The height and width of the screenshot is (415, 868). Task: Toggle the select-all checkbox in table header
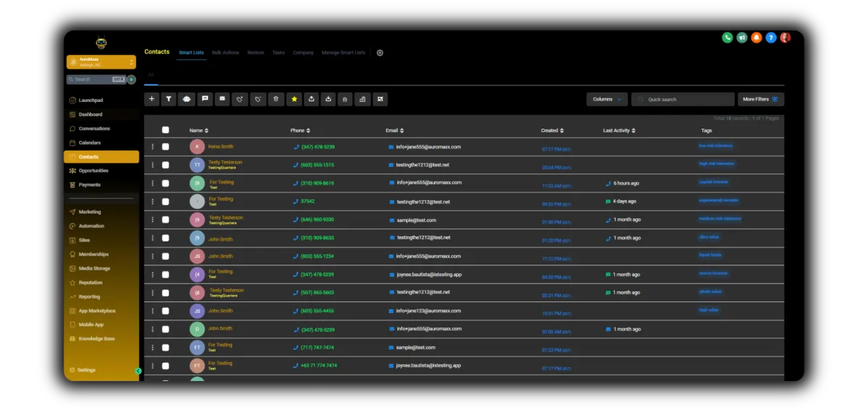(x=166, y=130)
